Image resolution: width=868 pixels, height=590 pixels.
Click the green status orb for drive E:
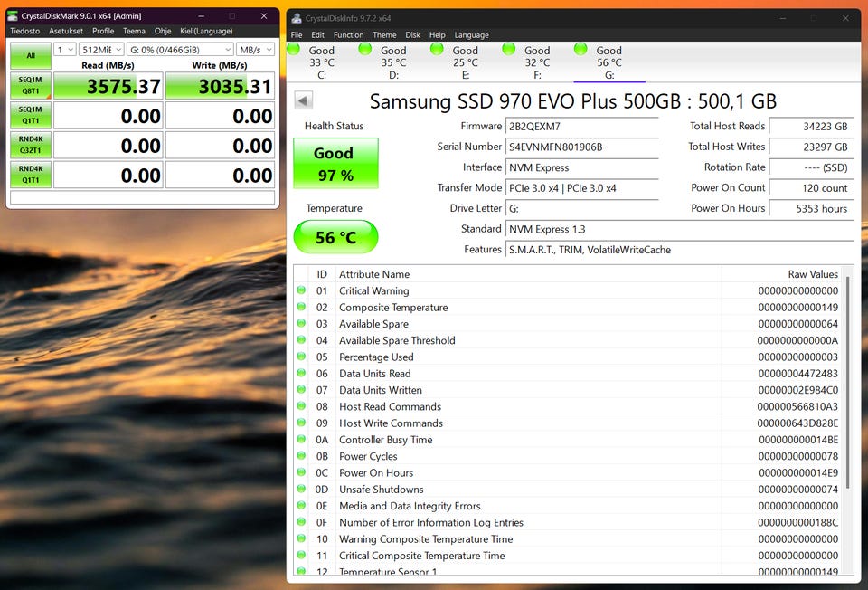(438, 49)
